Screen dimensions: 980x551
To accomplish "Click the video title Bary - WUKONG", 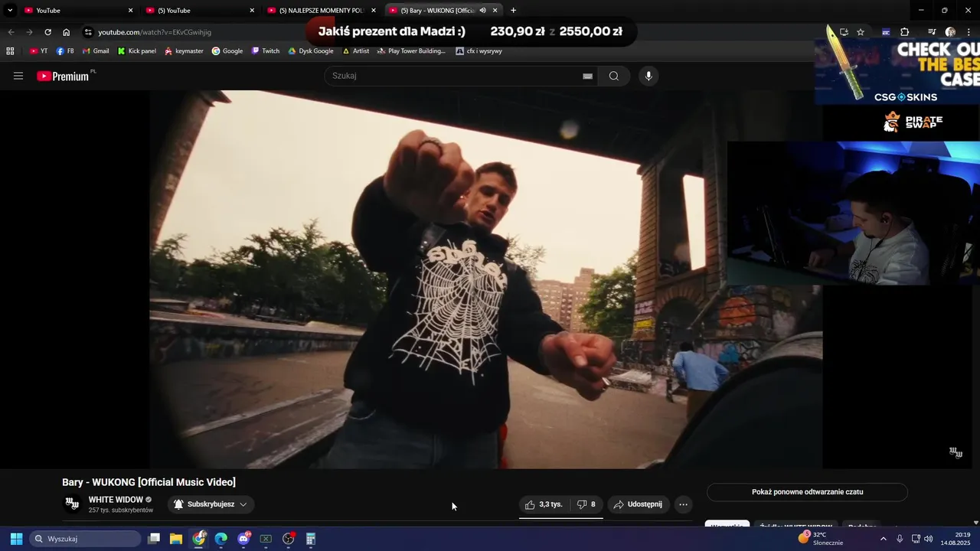I will [x=149, y=482].
